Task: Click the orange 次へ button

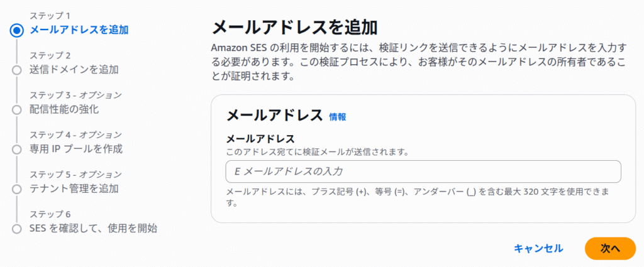Action: [609, 248]
